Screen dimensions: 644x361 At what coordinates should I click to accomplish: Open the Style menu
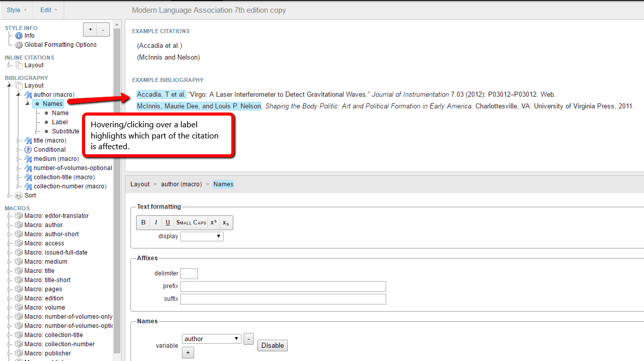[16, 10]
